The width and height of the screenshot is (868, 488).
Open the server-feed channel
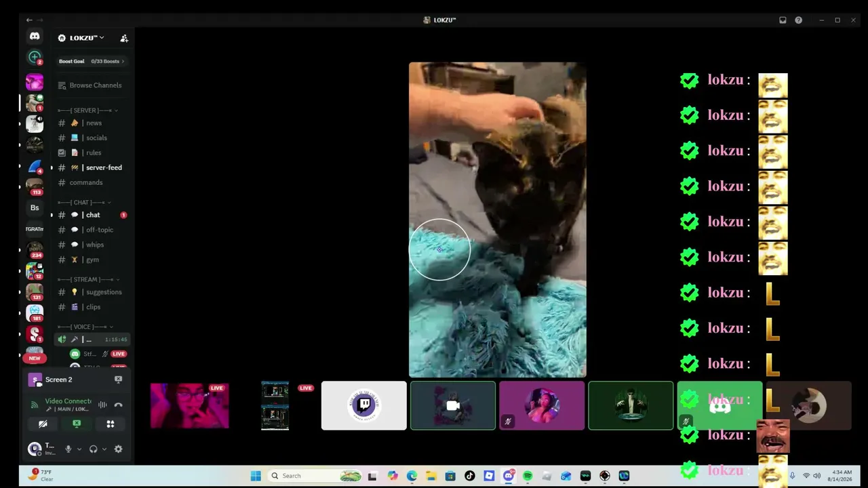point(92,167)
